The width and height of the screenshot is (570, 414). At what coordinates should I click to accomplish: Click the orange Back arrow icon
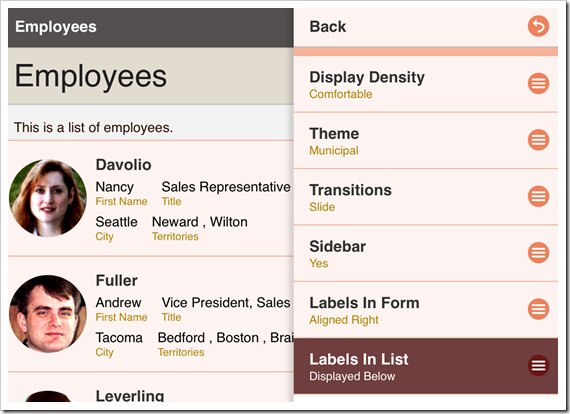538,26
